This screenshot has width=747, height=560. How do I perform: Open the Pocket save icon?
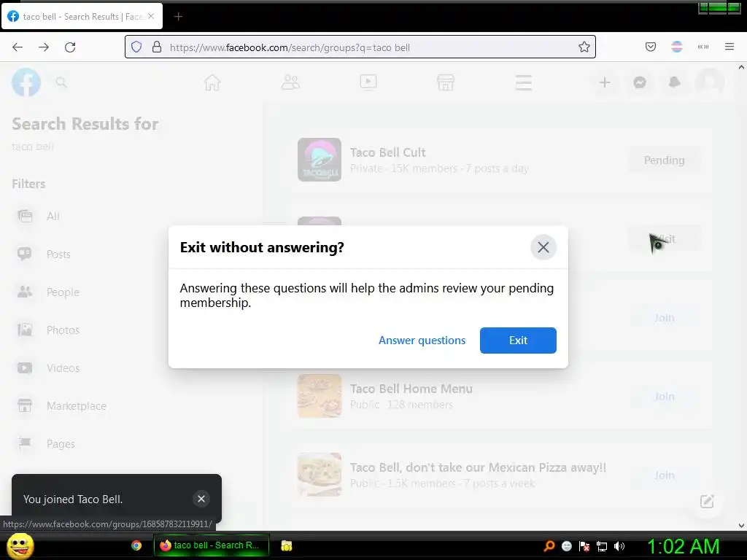point(650,47)
